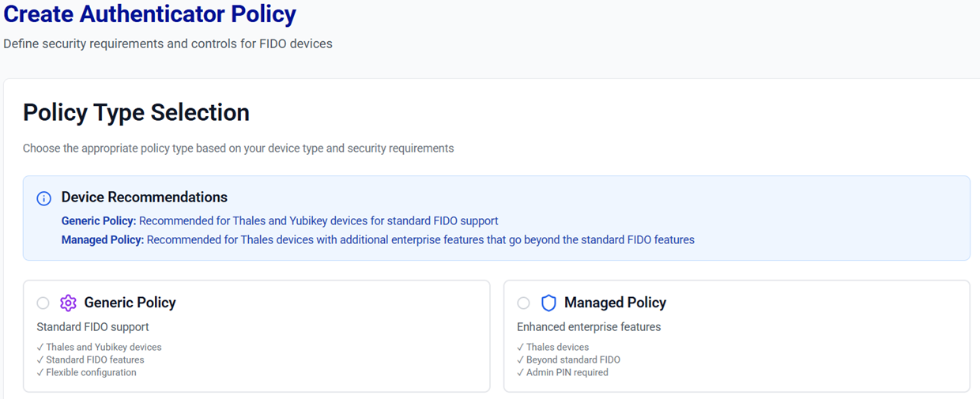980x399 pixels.
Task: Click the purple gear icon for Generic Policy
Action: (x=68, y=303)
